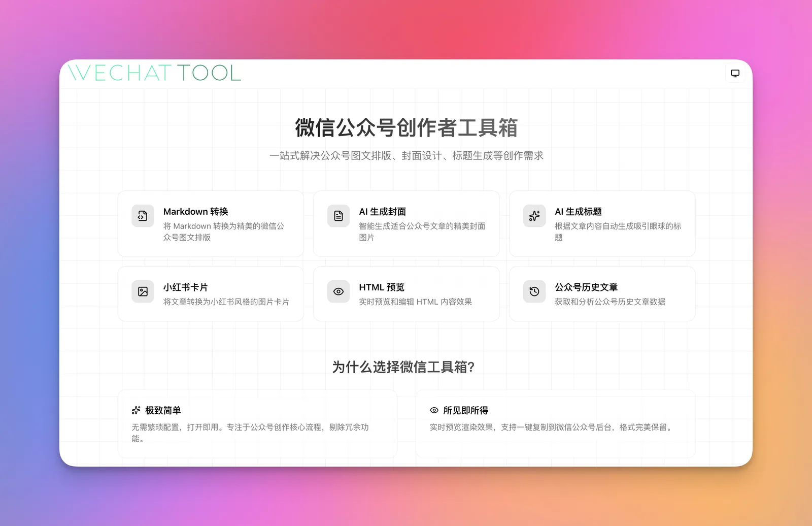Click description 将 Markdown 转换为精美的微信公众号图文排版
This screenshot has height=526, width=812.
(224, 232)
